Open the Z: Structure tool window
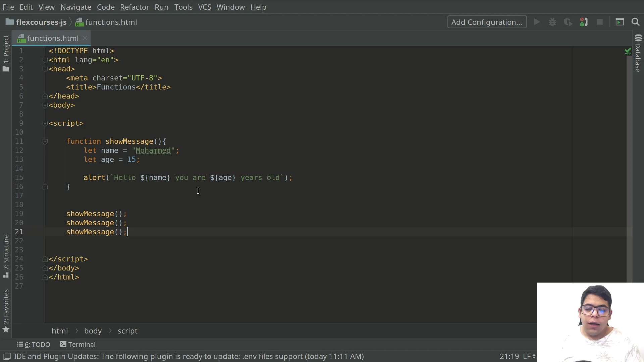This screenshot has height=362, width=644. pyautogui.click(x=6, y=256)
